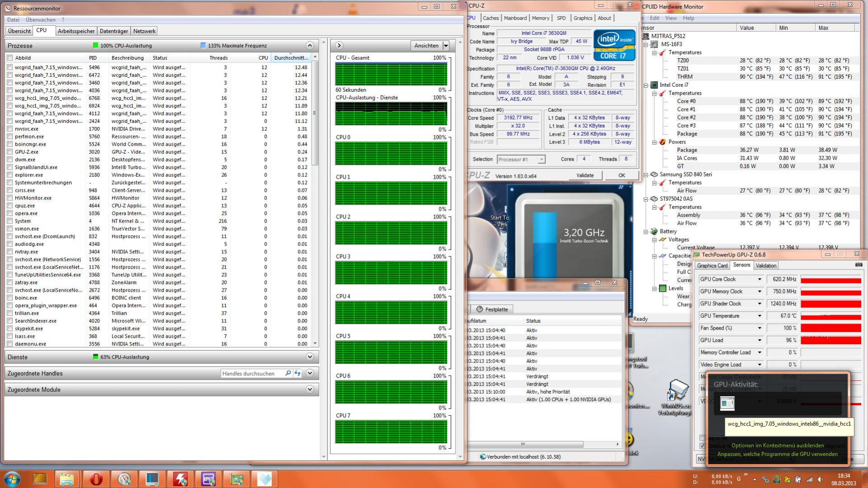Image resolution: width=868 pixels, height=488 pixels.
Task: Open Opera browser from the taskbar
Action: (x=96, y=479)
